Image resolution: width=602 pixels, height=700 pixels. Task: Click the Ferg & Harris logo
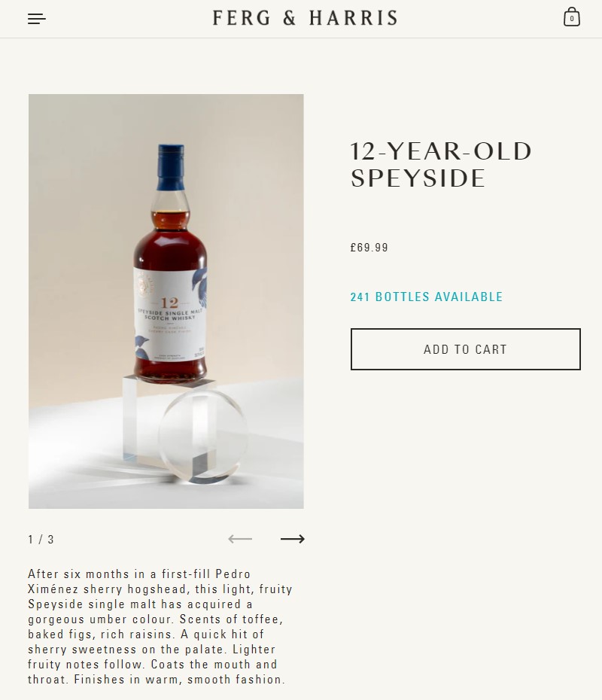click(x=305, y=18)
